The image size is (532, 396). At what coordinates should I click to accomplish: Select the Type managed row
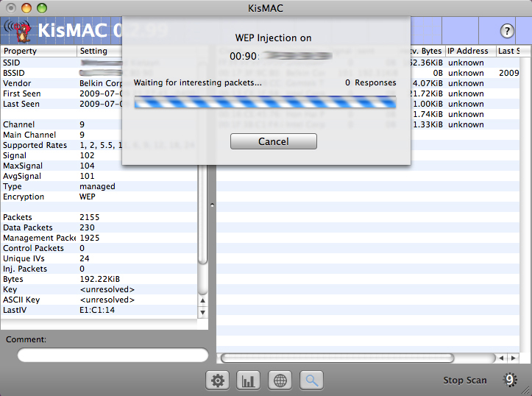point(99,186)
